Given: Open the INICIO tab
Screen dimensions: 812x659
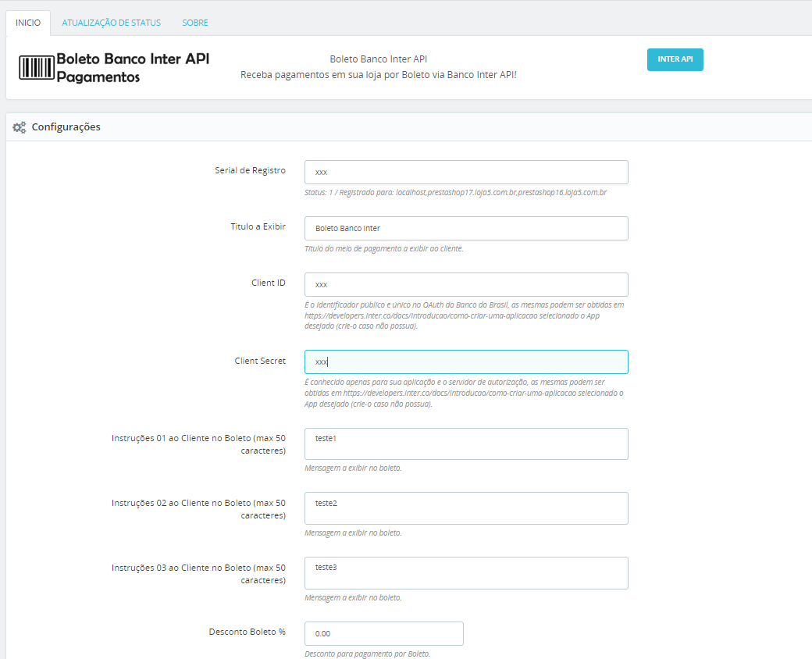Looking at the screenshot, I should pyautogui.click(x=28, y=23).
